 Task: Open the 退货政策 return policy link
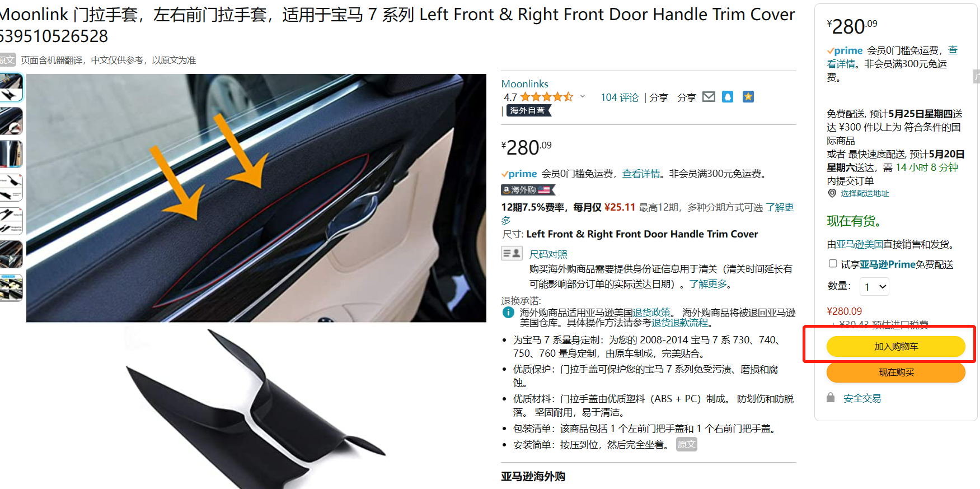point(651,313)
